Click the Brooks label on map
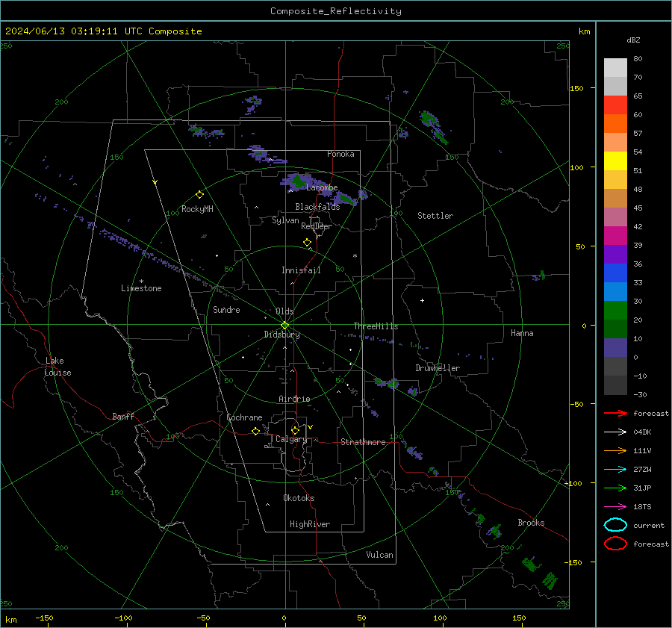Screen dimensions: 672x628 pyautogui.click(x=531, y=523)
